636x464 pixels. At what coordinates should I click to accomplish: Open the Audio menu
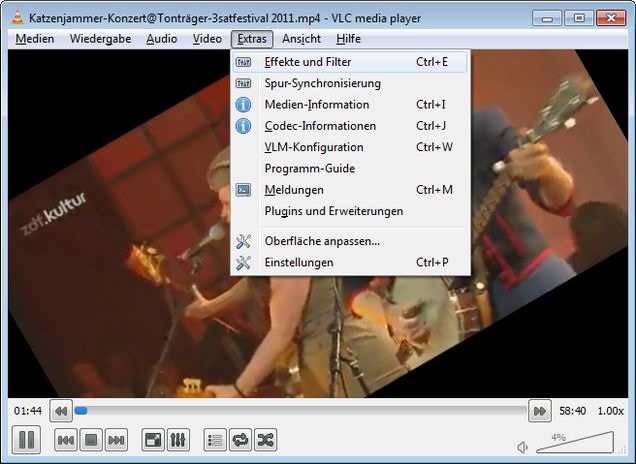(161, 39)
